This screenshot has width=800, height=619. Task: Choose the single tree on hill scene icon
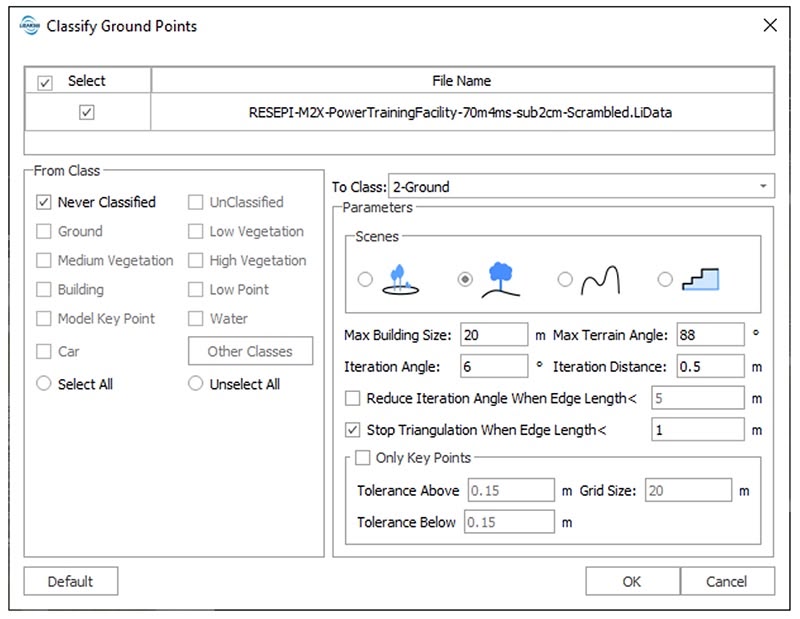click(501, 280)
